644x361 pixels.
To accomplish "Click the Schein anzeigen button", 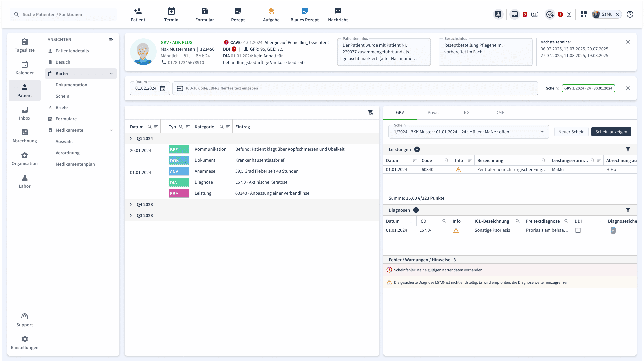I will tap(611, 132).
